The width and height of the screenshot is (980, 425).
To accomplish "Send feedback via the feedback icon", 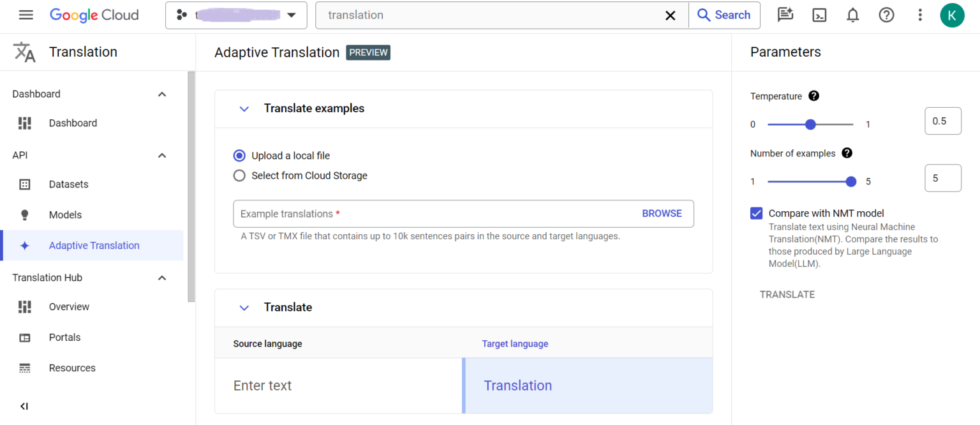I will tap(785, 15).
